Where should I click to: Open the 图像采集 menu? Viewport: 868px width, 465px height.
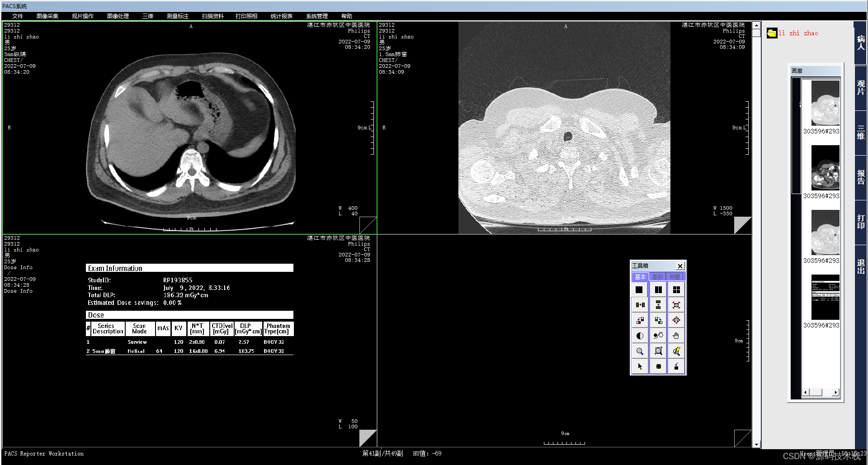click(47, 16)
